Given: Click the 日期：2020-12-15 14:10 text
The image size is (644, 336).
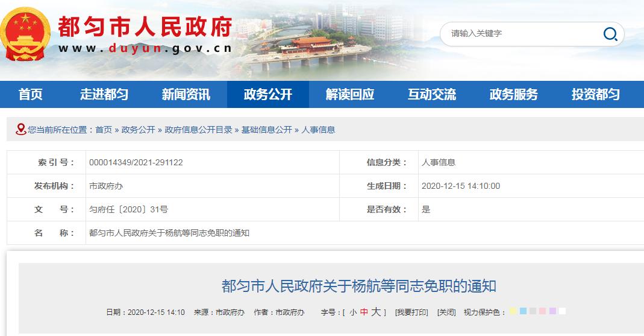Looking at the screenshot, I should pos(145,312).
